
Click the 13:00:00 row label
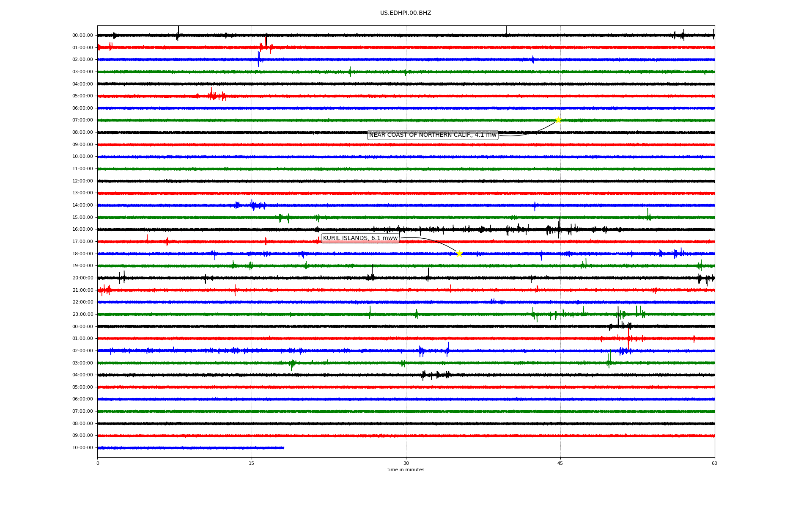(82, 193)
